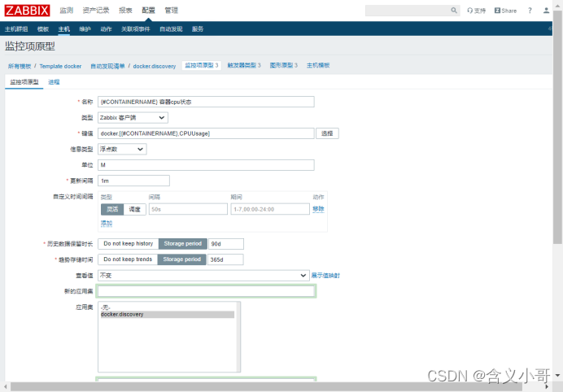This screenshot has height=392, width=563.
Task: Select the 灵活 interval type
Action: click(x=112, y=209)
